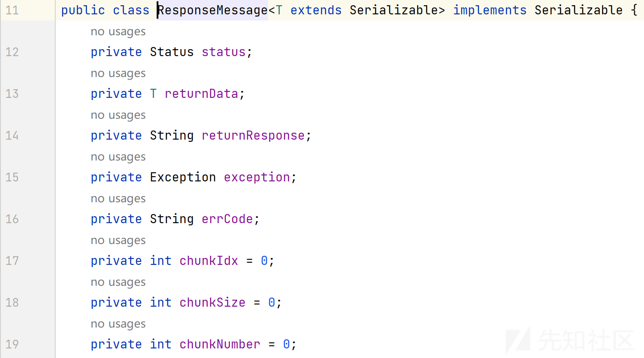The height and width of the screenshot is (358, 644).
Task: Click line number 11 in the gutter
Action: [12, 10]
